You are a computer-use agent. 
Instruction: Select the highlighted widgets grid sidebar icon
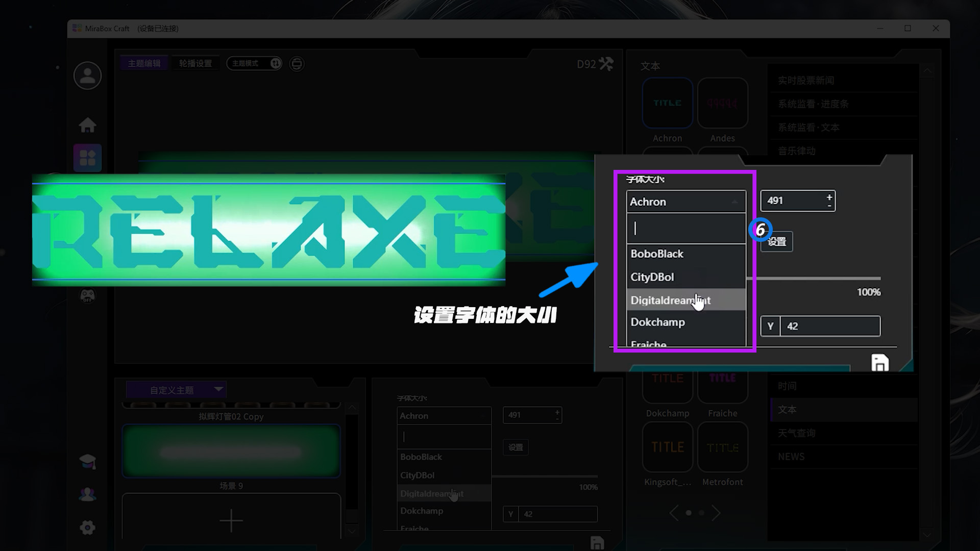[87, 158]
